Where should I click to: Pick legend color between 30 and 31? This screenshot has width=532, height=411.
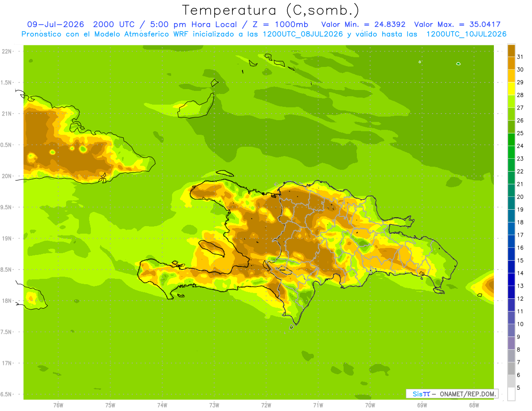coord(511,63)
